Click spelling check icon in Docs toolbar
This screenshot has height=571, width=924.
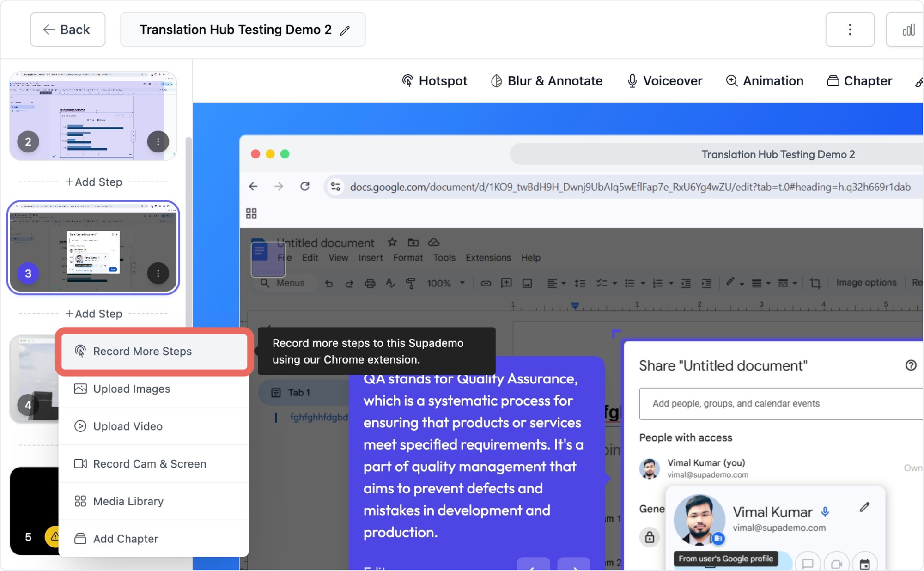tap(390, 283)
